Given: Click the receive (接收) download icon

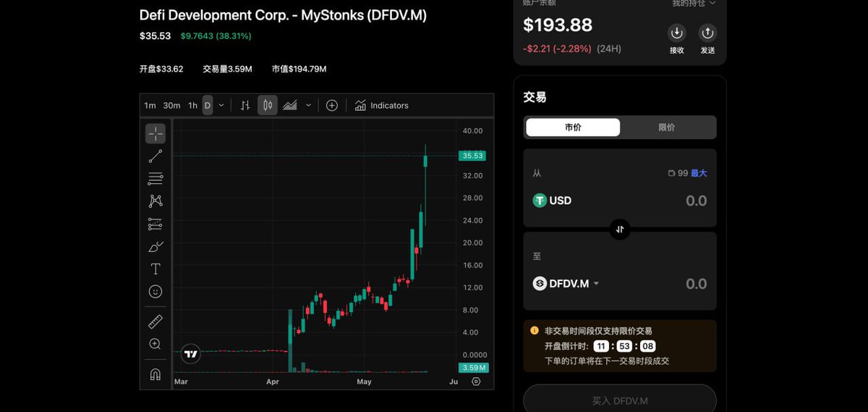Looking at the screenshot, I should click(677, 33).
